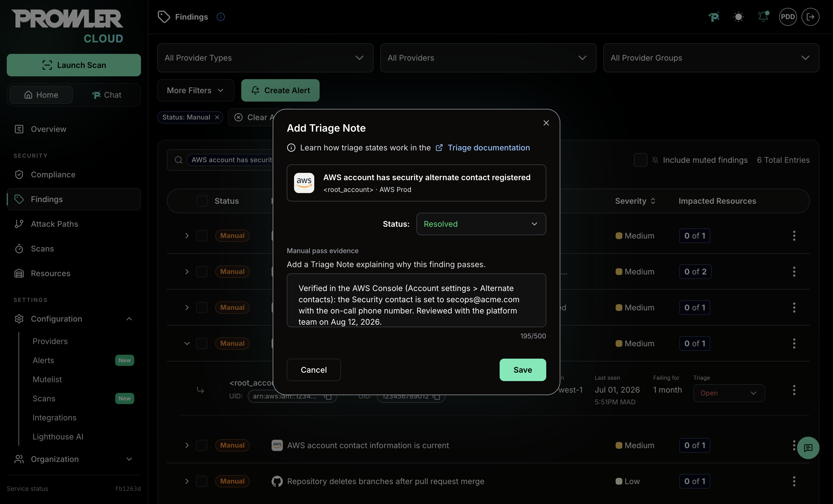Viewport: 833px width, 504px height.
Task: Open the All Providers dropdown
Action: click(488, 58)
